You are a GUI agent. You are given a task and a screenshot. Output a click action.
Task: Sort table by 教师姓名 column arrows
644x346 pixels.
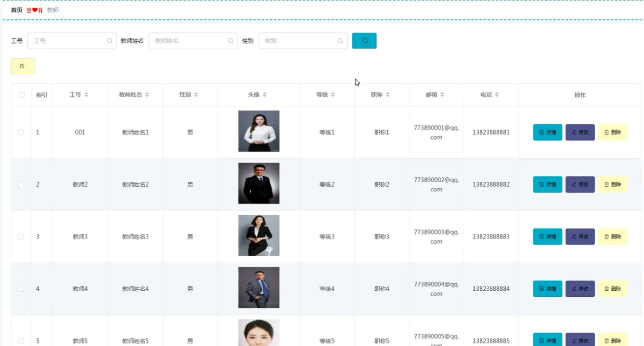(147, 95)
